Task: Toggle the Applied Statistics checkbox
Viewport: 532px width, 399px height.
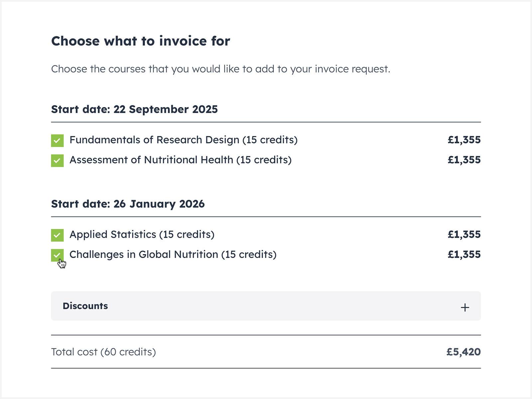Action: pyautogui.click(x=57, y=235)
